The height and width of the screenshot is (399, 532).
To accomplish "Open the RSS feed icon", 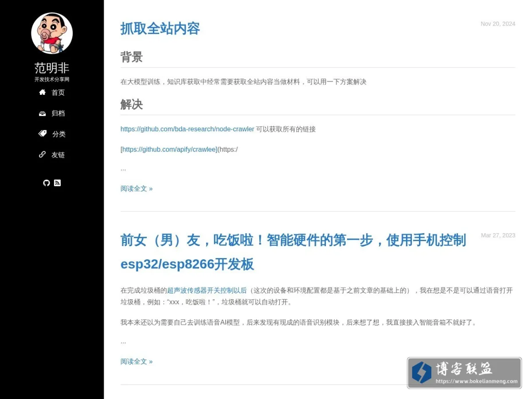I will click(57, 183).
